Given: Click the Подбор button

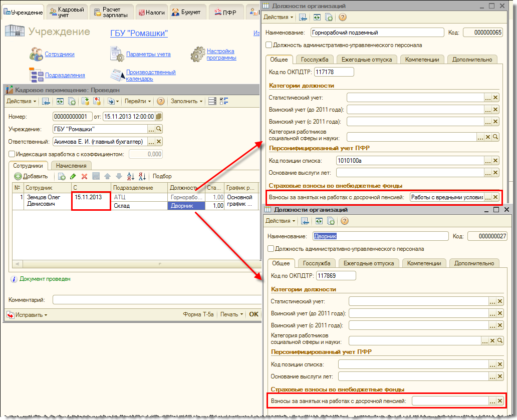Looking at the screenshot, I should [162, 176].
